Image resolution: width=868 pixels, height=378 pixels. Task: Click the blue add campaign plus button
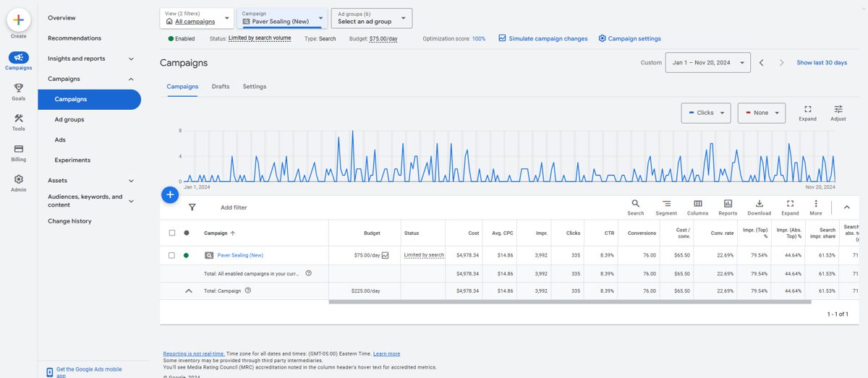(169, 194)
